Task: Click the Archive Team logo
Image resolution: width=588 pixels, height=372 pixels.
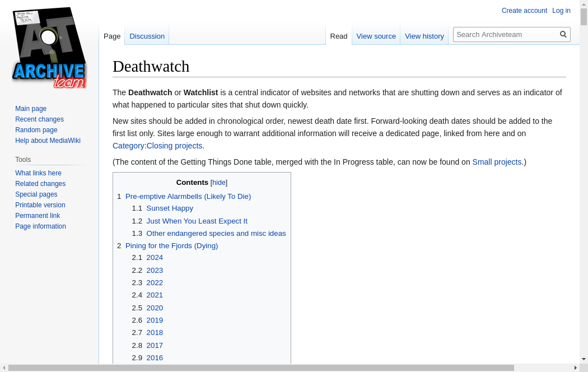Action: pyautogui.click(x=49, y=48)
